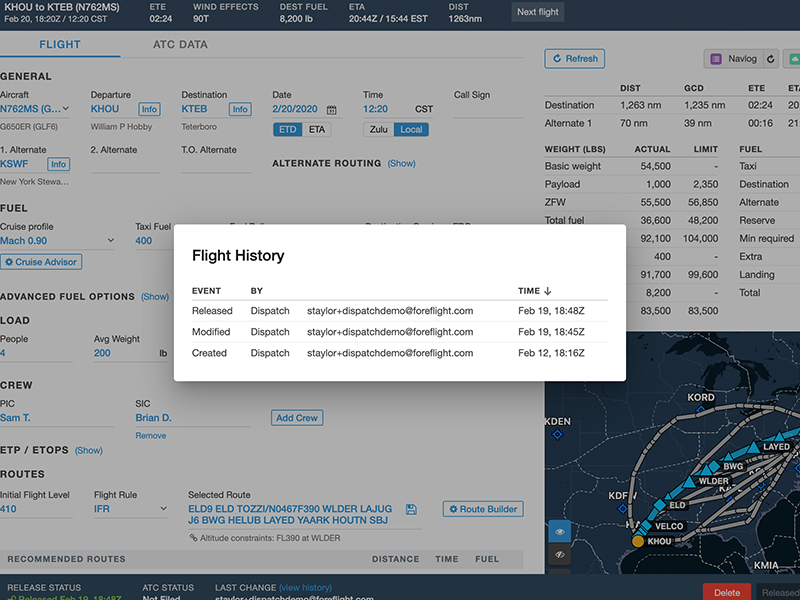
Task: Click the crossed-eye icon on the map
Action: [x=560, y=553]
